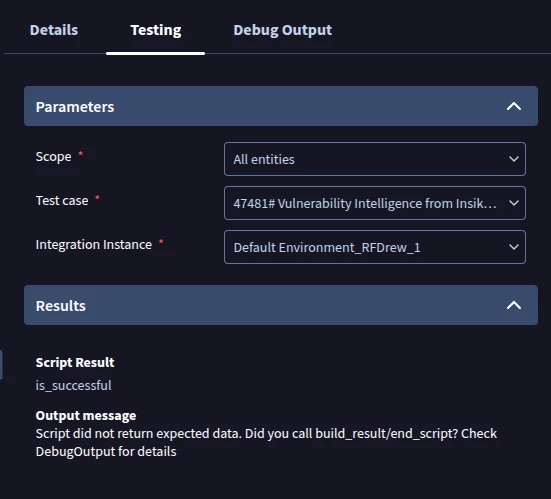Viewport: 551px width, 499px height.
Task: Click the Scope dropdown arrow icon
Action: click(514, 159)
